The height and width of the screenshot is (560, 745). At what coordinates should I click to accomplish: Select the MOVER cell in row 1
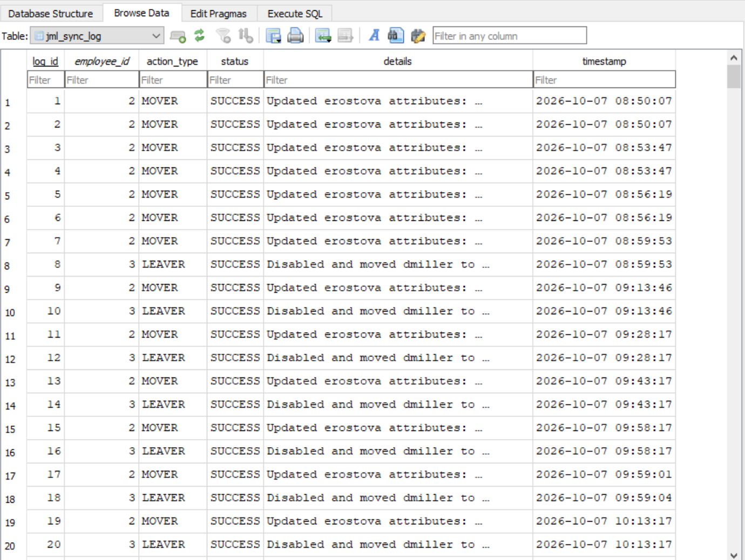pyautogui.click(x=173, y=101)
